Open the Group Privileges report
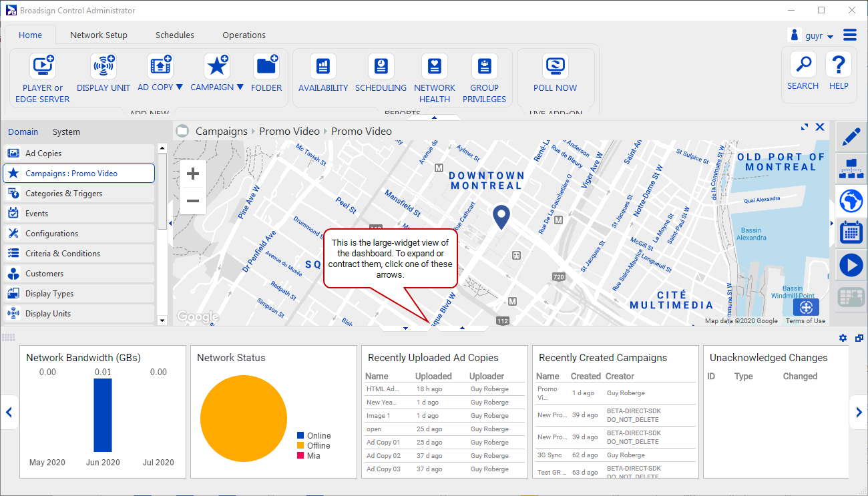 (x=484, y=79)
